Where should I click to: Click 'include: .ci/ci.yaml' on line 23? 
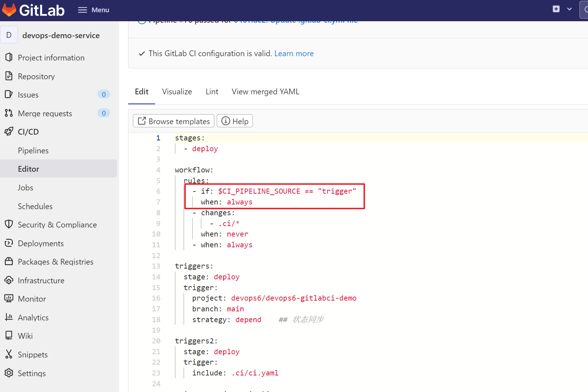[235, 373]
